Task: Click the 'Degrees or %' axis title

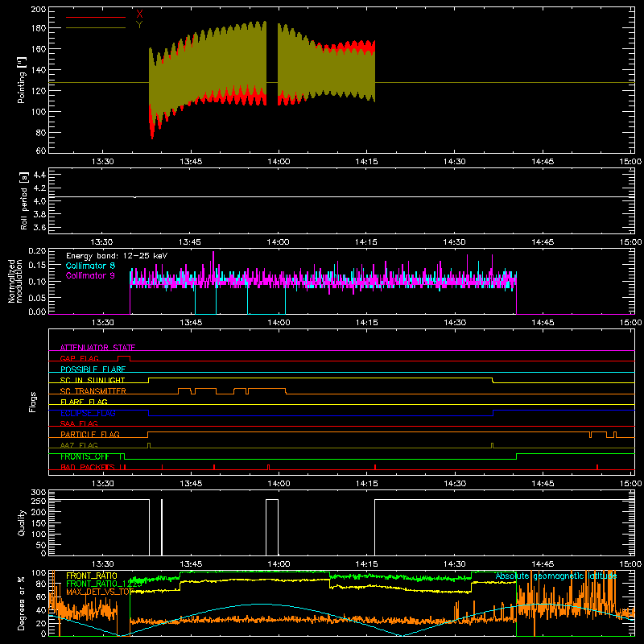Action: [x=22, y=603]
